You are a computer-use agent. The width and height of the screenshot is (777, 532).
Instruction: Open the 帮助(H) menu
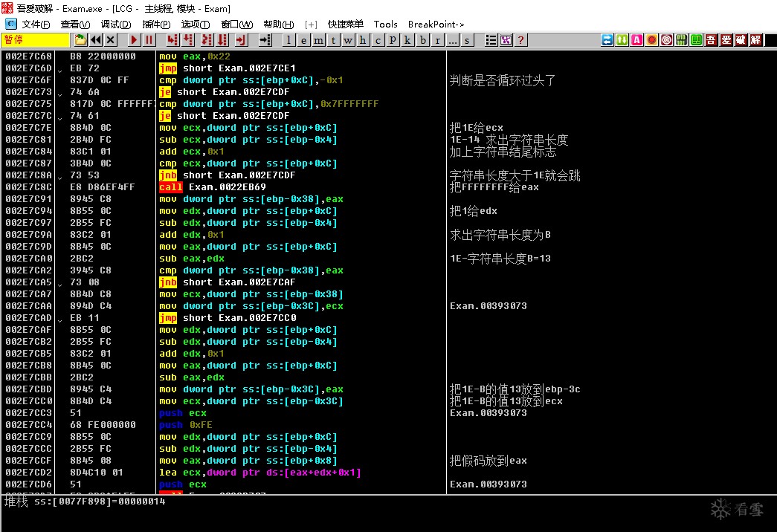(279, 25)
